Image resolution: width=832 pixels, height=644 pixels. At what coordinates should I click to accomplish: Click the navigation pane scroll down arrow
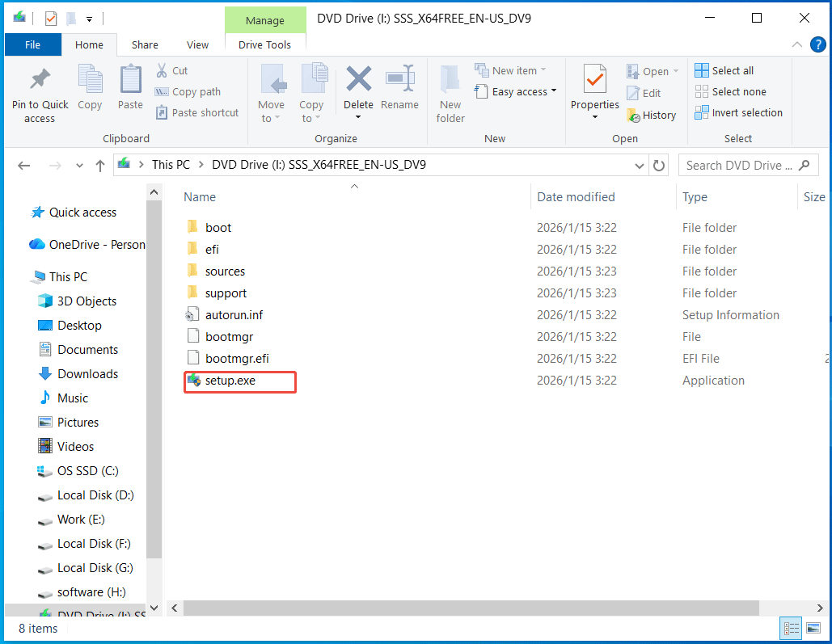pos(154,608)
